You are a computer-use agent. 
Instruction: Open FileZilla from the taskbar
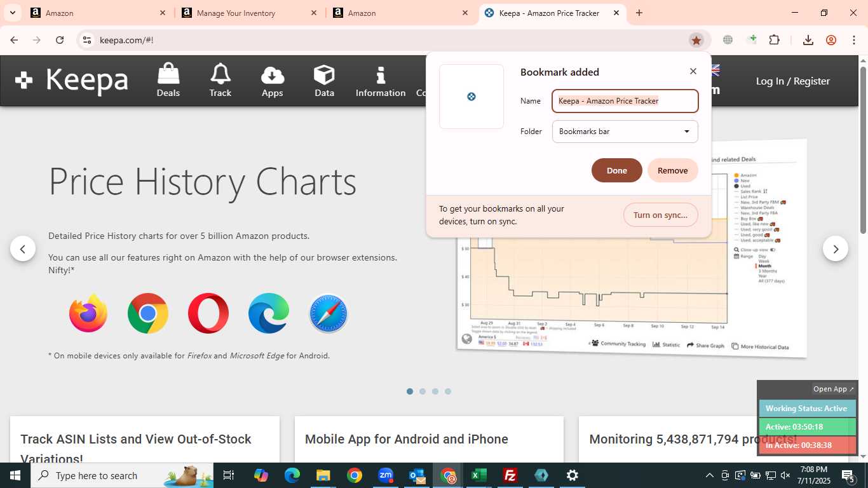510,475
